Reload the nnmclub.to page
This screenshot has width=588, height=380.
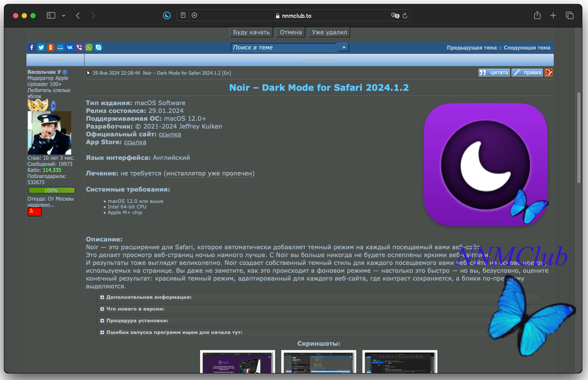point(405,16)
